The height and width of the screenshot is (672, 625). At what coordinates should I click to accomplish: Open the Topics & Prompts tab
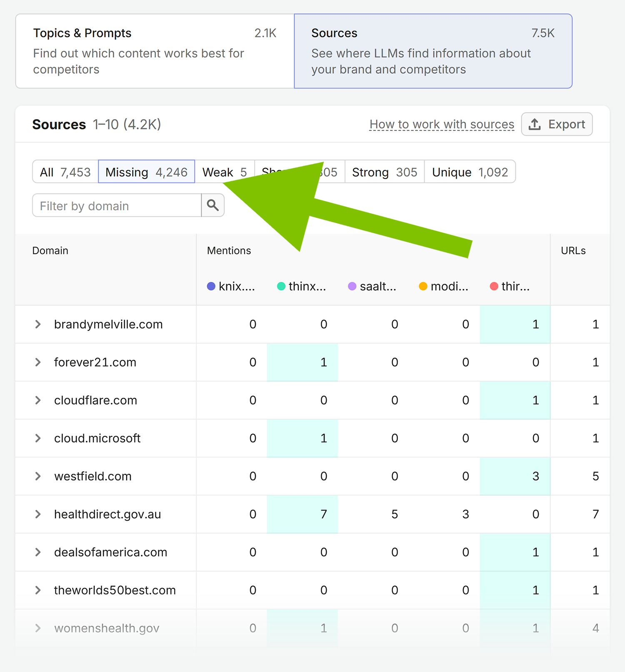click(155, 51)
